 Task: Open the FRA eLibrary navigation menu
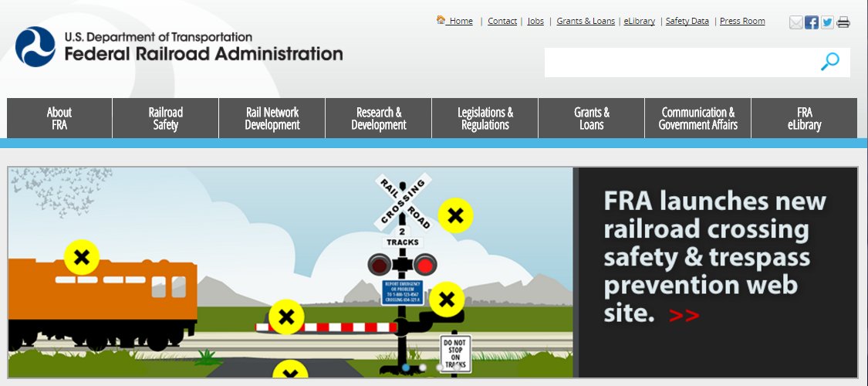coord(804,118)
